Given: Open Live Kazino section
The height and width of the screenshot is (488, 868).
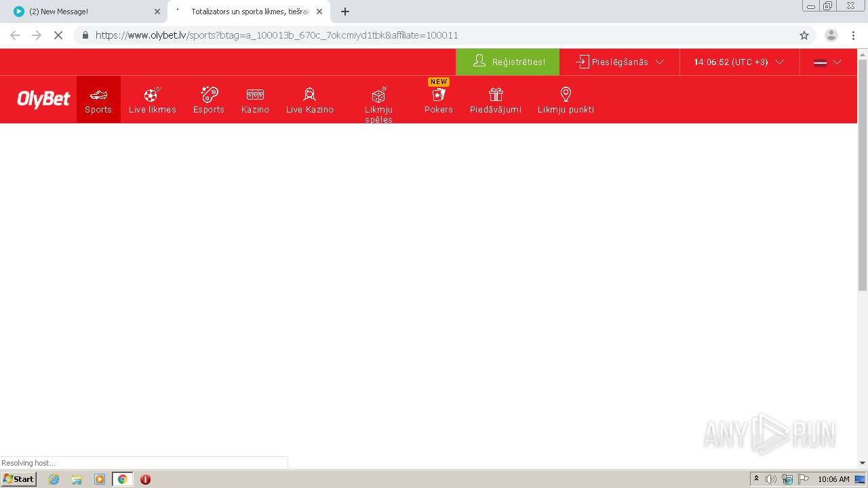Looking at the screenshot, I should point(310,100).
